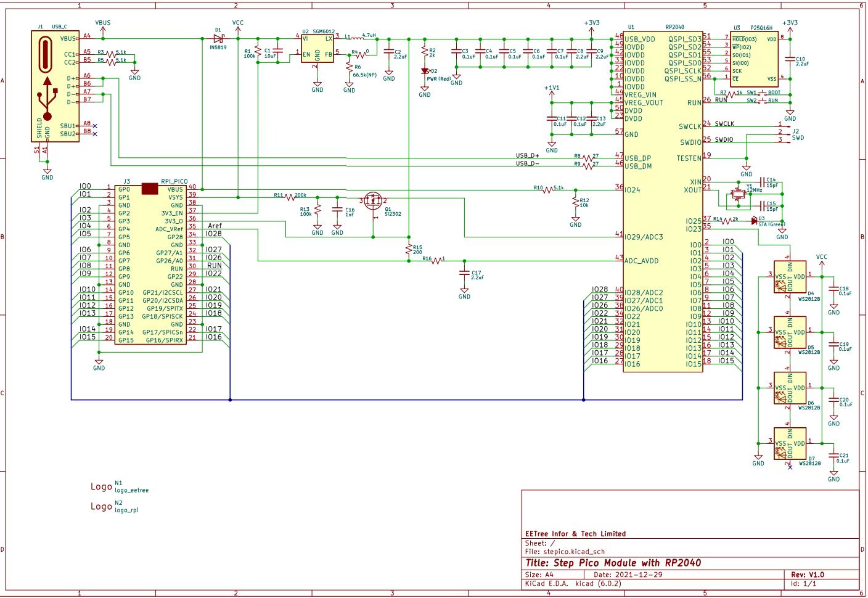Select the U2 SGM6012 regulator symbol
868x598 pixels.
[317, 49]
